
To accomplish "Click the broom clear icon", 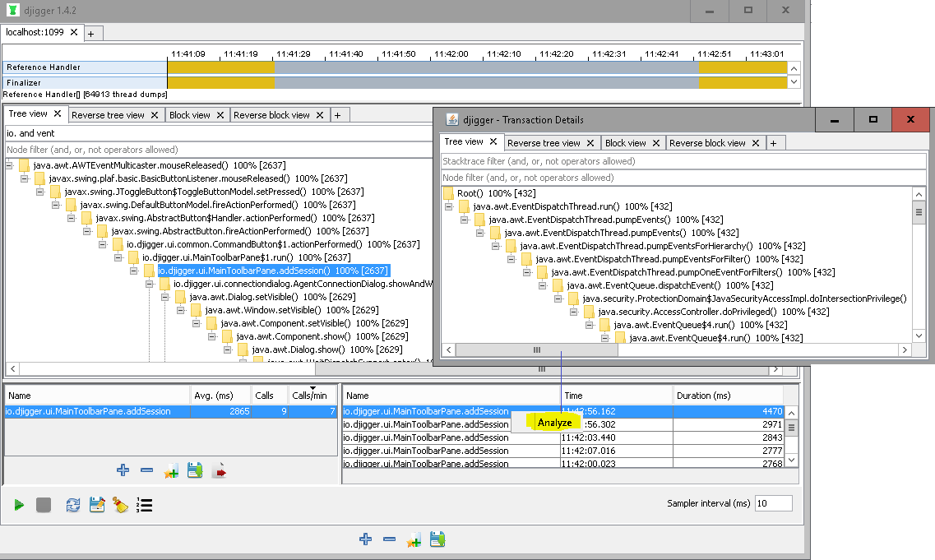I will pos(120,505).
